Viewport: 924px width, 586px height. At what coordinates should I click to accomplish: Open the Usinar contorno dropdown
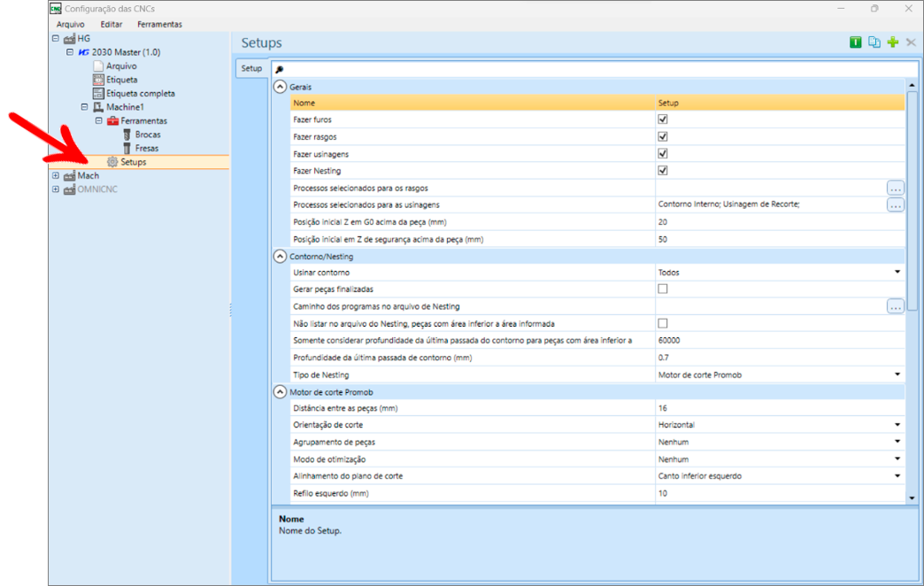[x=897, y=273]
